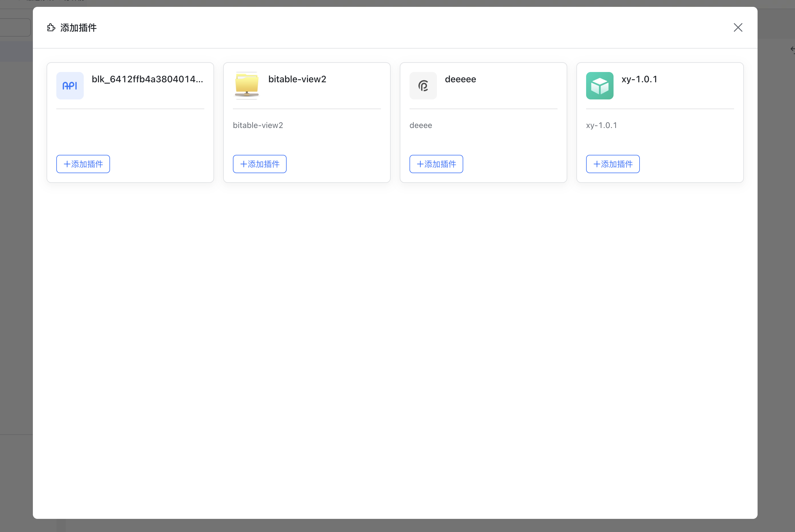Viewport: 795px width, 532px height.
Task: Close the 添加插件 dialog with the X
Action: point(738,27)
